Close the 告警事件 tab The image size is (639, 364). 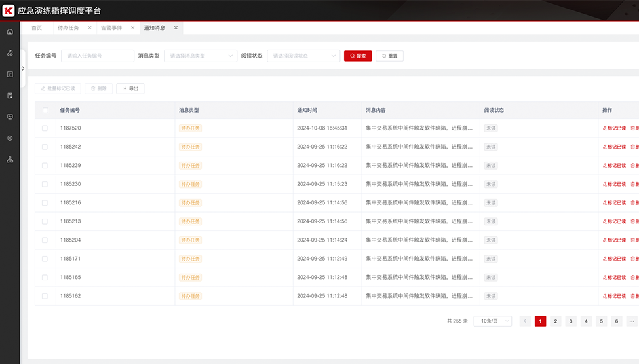[x=132, y=27]
